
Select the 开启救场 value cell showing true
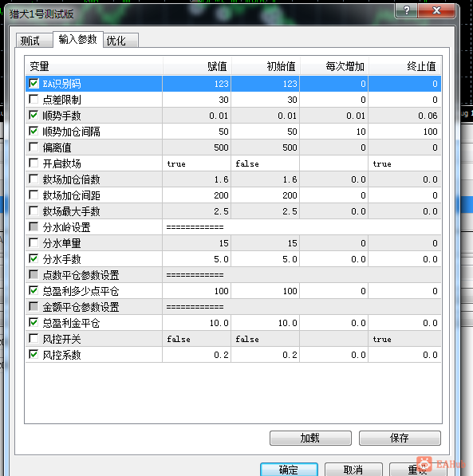pyautogui.click(x=196, y=163)
